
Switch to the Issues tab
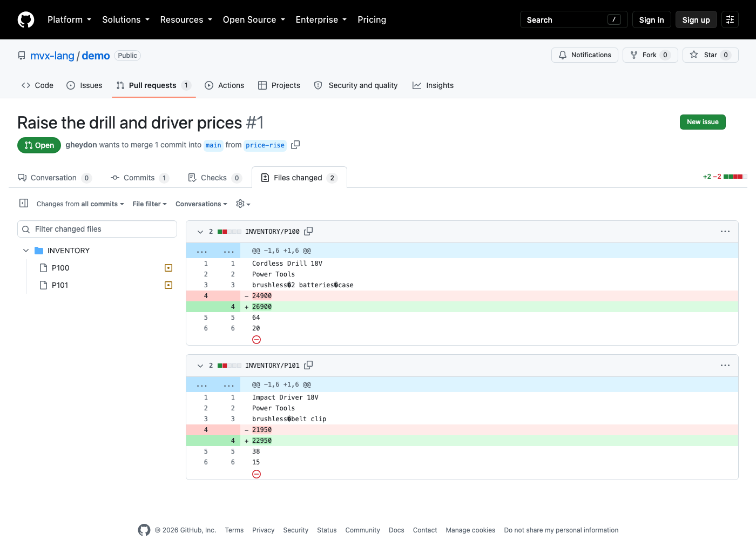pyautogui.click(x=84, y=85)
